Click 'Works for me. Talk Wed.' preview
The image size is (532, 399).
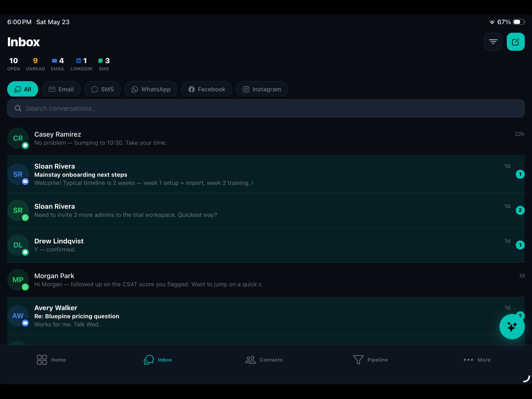point(67,324)
